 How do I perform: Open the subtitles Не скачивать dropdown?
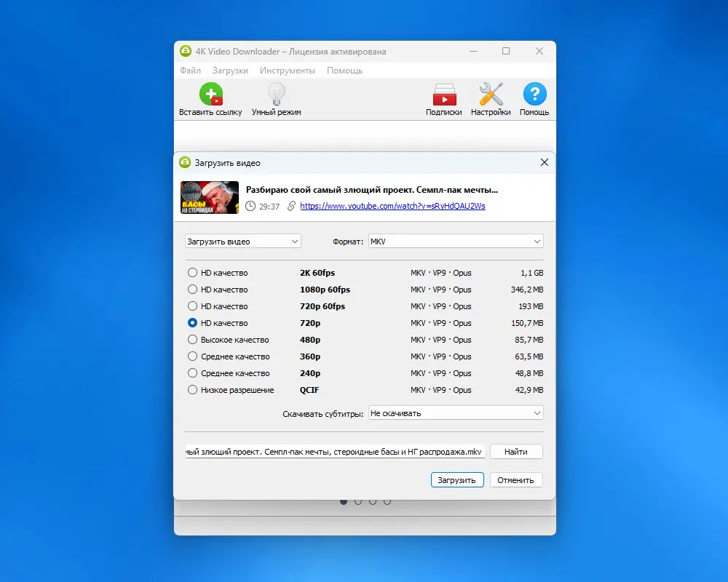point(456,413)
